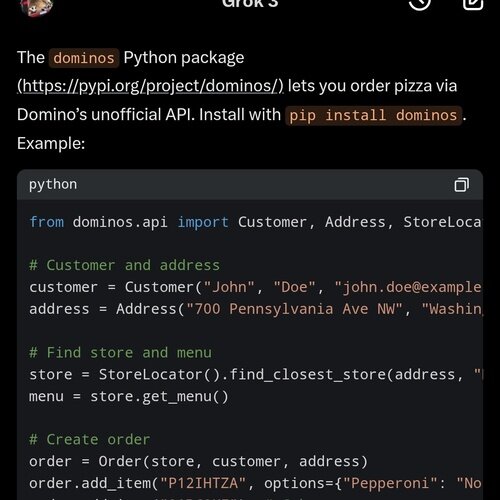Click the order.add_item("P12IHTZA") line
The height and width of the screenshot is (500, 500).
(255, 483)
